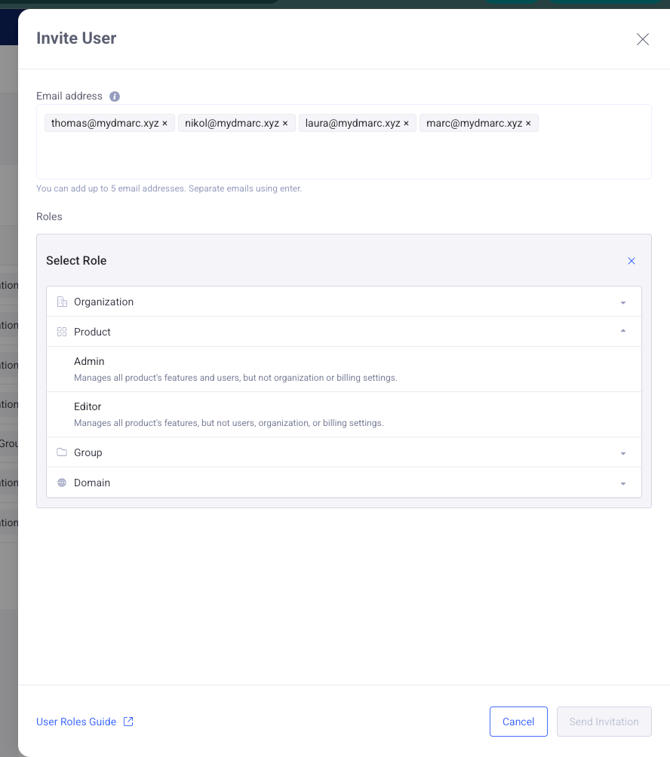Screen dimensions: 670x757
Task: Select the Admin product role
Action: click(x=89, y=362)
